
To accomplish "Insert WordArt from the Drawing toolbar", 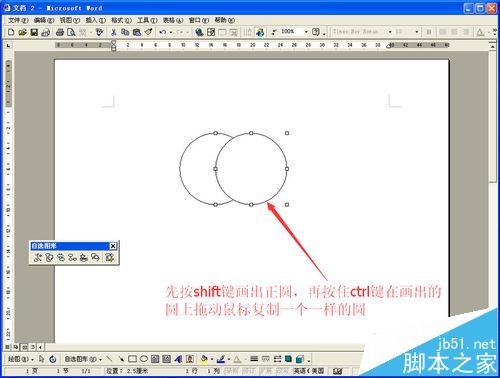I will pos(178,359).
